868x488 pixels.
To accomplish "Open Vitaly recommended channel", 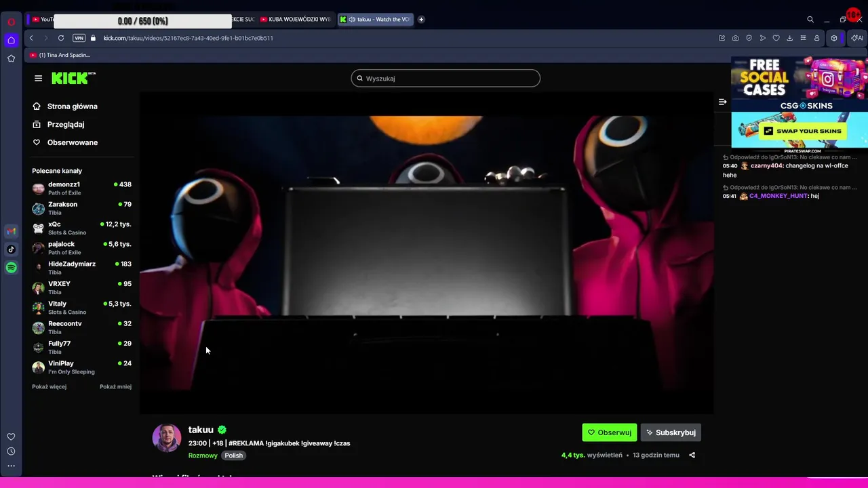I will click(81, 308).
